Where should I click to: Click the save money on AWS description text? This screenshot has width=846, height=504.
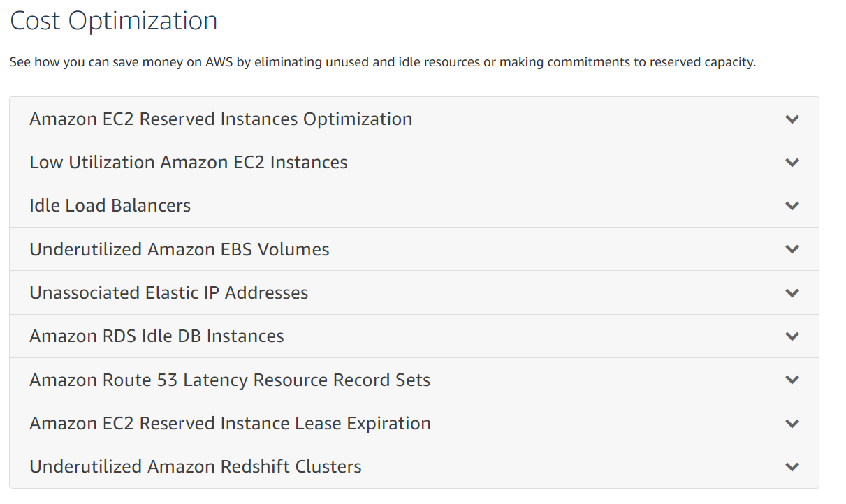[382, 62]
